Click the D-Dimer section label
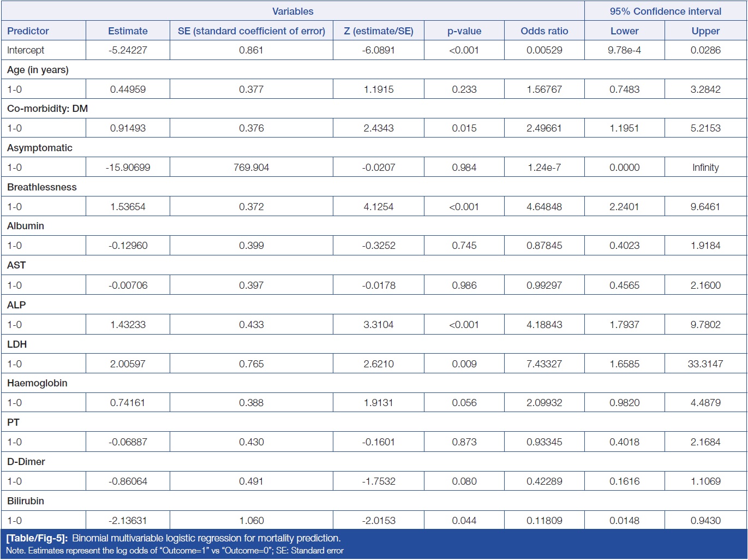The width and height of the screenshot is (748, 560). 26,462
